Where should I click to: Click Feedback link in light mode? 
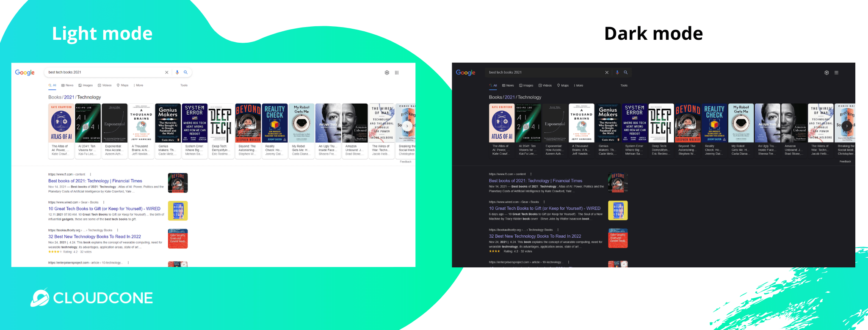406,162
